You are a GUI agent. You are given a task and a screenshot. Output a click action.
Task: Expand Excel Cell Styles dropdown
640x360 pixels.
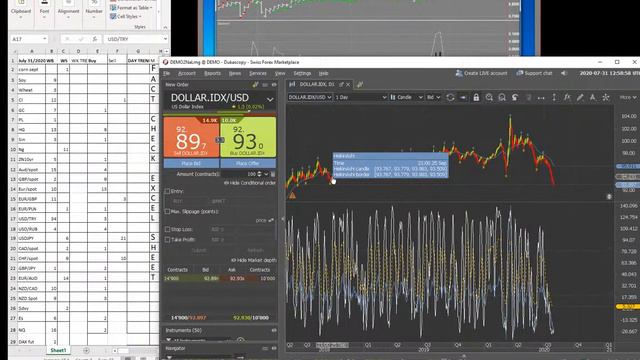pos(140,16)
